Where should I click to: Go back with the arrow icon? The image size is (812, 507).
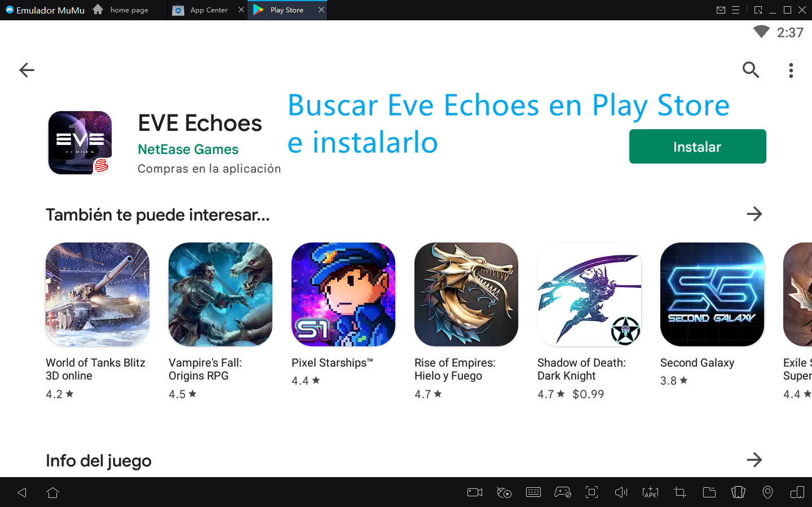point(27,70)
